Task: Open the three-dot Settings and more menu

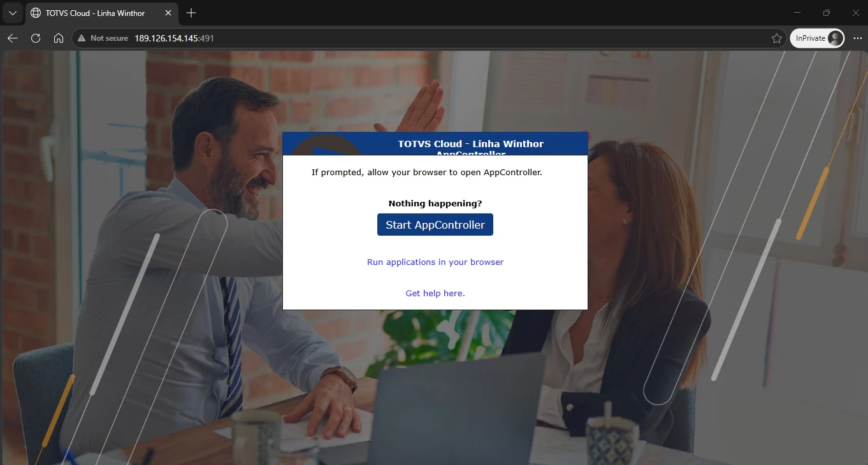Action: pyautogui.click(x=857, y=38)
